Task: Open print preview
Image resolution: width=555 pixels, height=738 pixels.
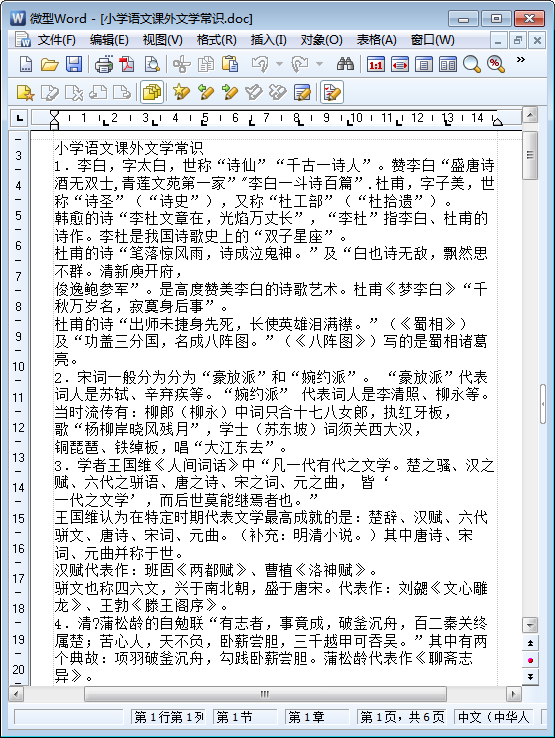Action: 152,64
